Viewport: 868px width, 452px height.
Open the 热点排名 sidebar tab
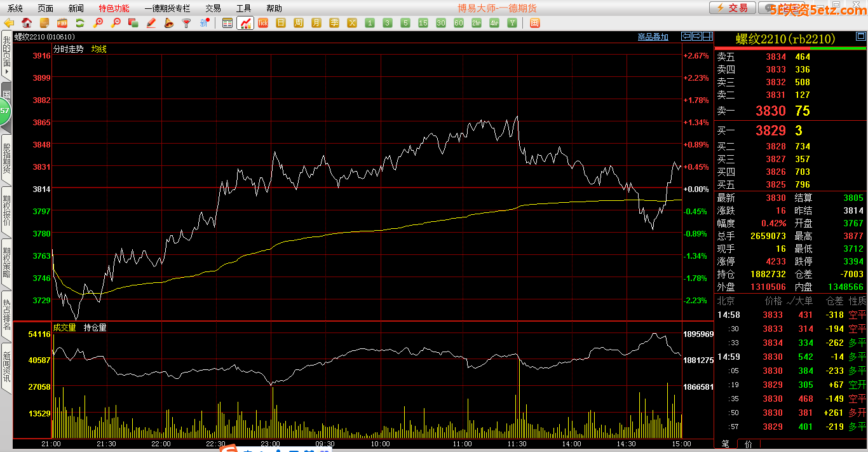[x=6, y=315]
